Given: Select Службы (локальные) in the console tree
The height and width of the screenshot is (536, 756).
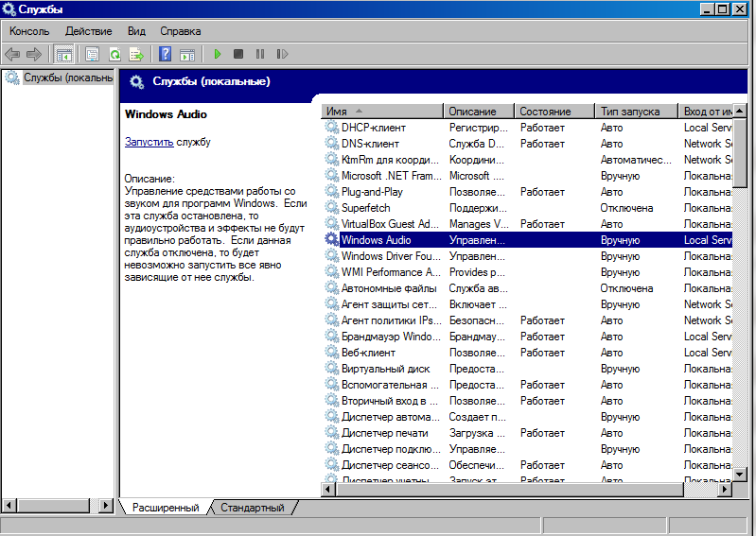Looking at the screenshot, I should click(66, 78).
